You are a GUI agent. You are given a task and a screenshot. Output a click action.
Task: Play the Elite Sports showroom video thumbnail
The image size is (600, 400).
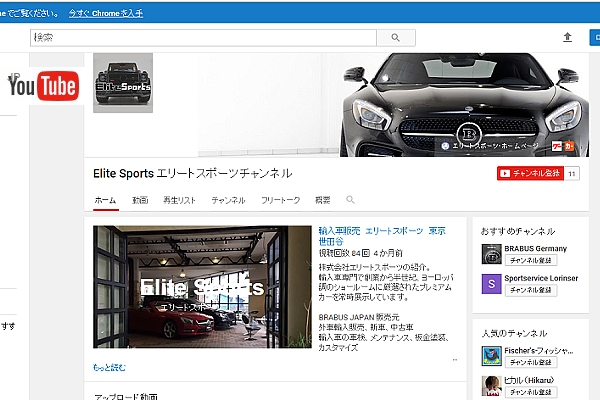202,287
